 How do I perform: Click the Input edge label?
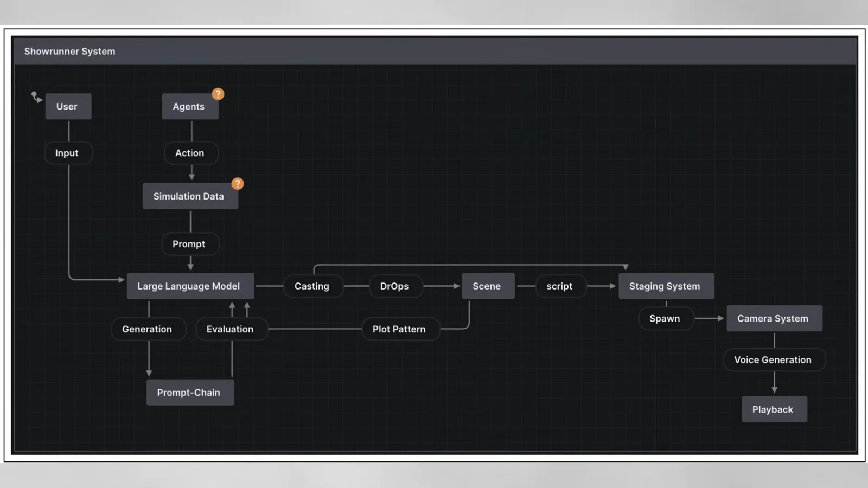(x=68, y=153)
